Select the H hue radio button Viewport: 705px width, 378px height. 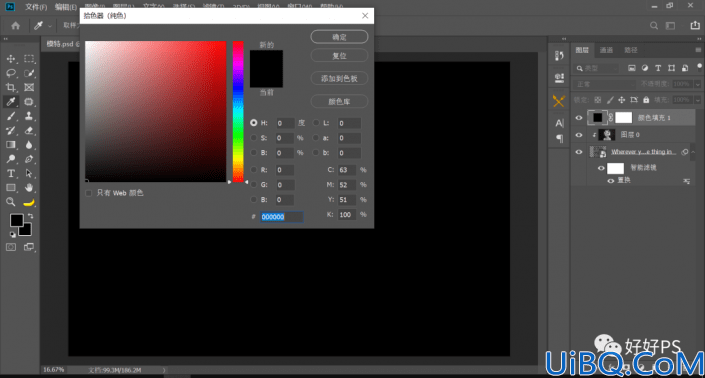tap(254, 123)
